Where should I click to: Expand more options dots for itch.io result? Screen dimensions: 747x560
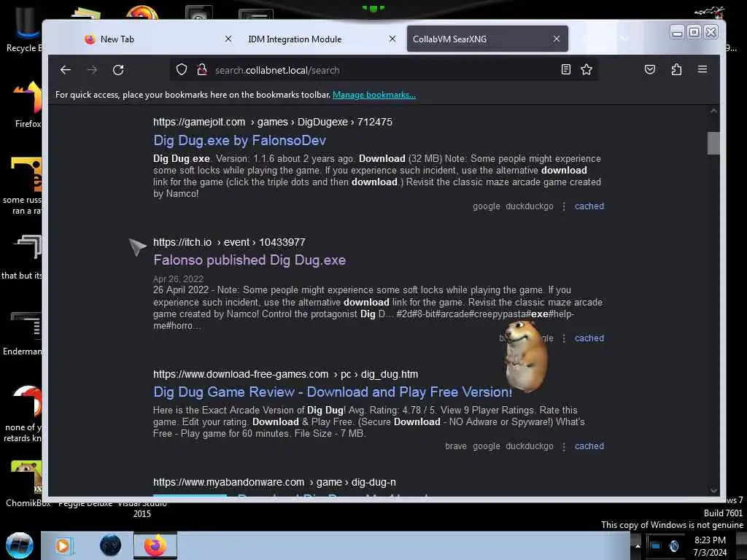point(564,338)
